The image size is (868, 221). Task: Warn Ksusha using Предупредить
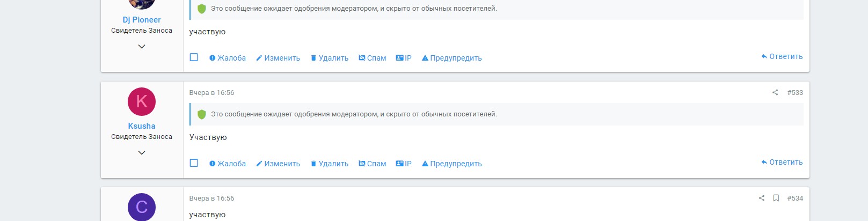coord(452,164)
